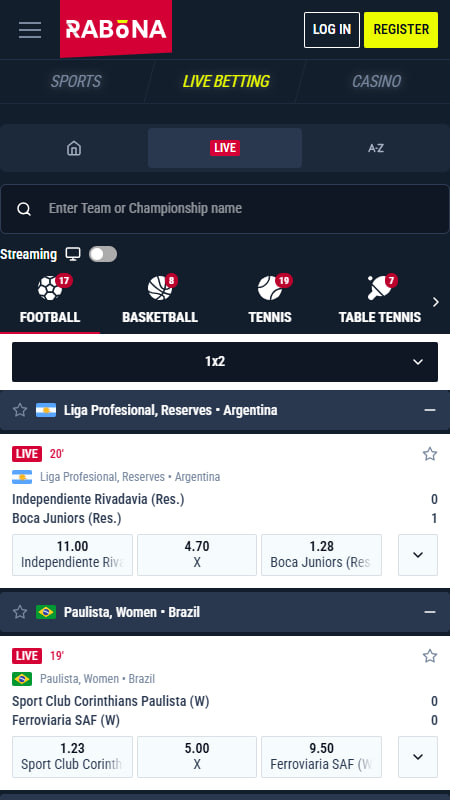Open the 1x2 market dropdown

[x=225, y=362]
